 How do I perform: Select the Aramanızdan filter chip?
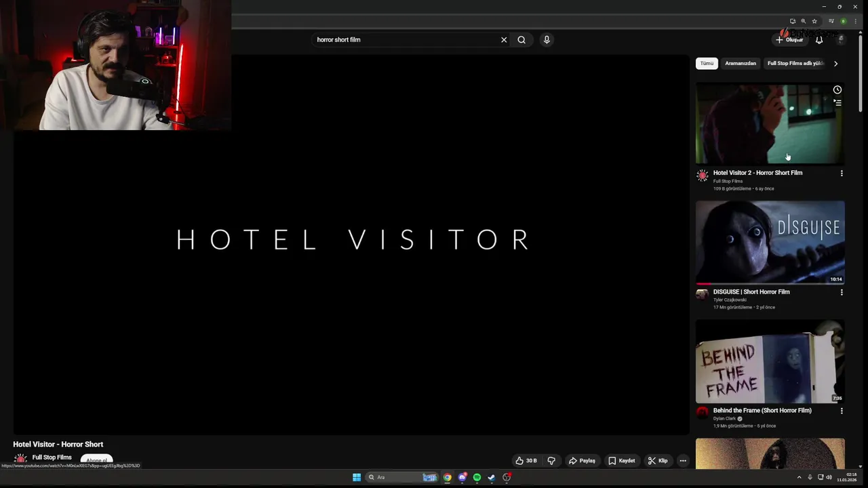(741, 63)
